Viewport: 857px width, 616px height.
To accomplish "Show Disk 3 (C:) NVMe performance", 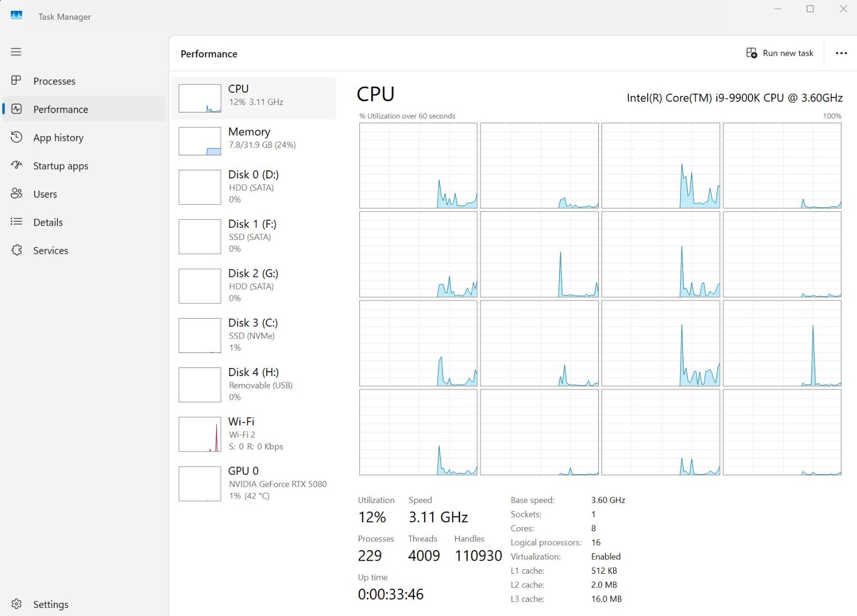I will tap(254, 335).
